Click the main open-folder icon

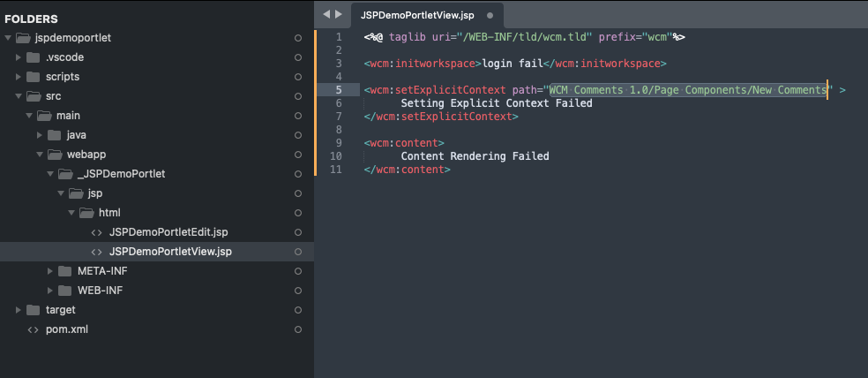[44, 116]
